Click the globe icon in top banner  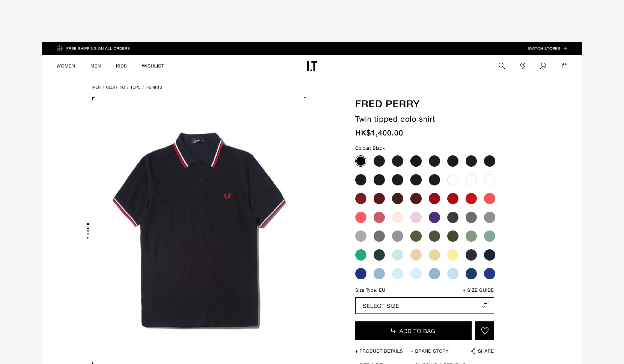59,48
